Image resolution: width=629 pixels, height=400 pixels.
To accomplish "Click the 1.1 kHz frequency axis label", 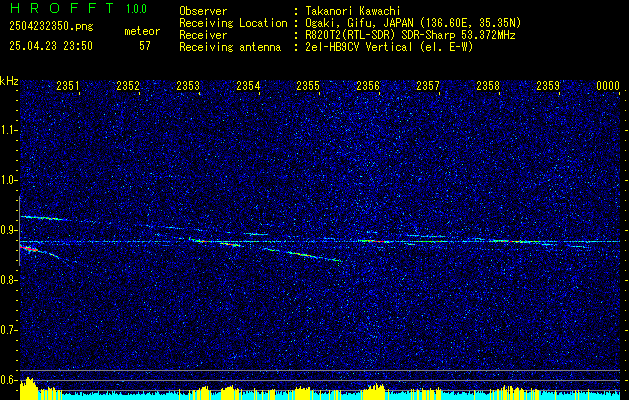I will (9, 130).
